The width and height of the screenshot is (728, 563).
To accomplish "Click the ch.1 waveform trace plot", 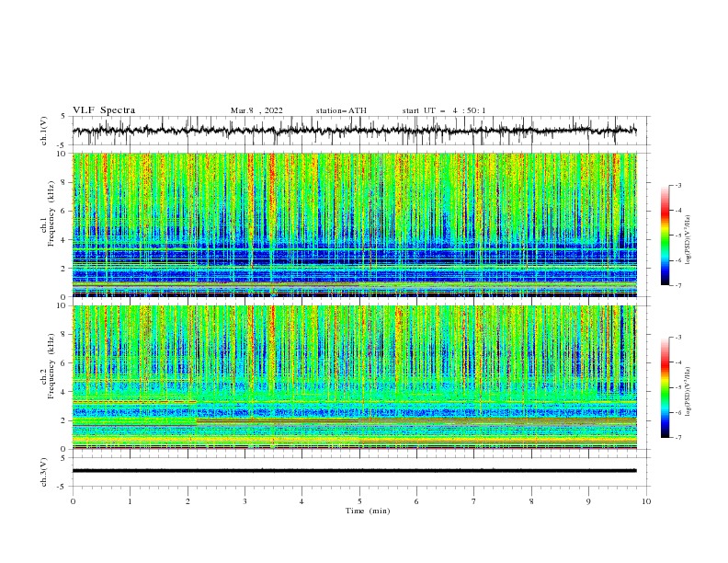I will 355,131.
